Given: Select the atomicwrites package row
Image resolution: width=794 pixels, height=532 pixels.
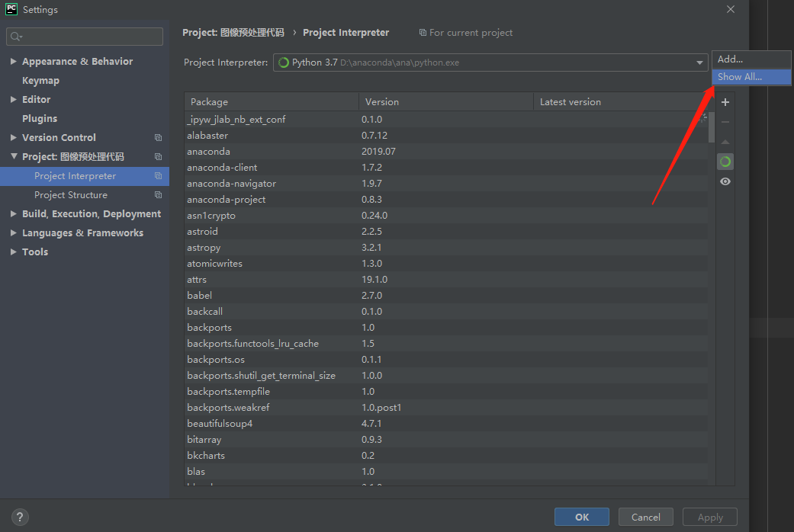Looking at the screenshot, I should (x=446, y=263).
